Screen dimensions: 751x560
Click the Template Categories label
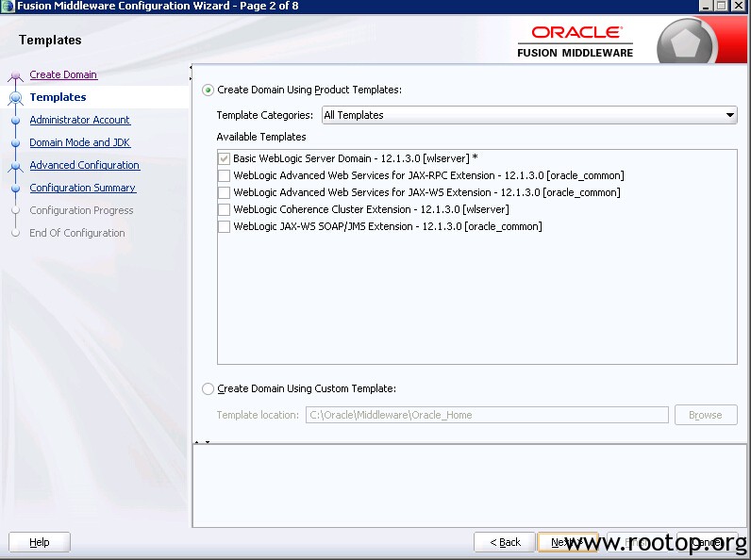(x=264, y=115)
